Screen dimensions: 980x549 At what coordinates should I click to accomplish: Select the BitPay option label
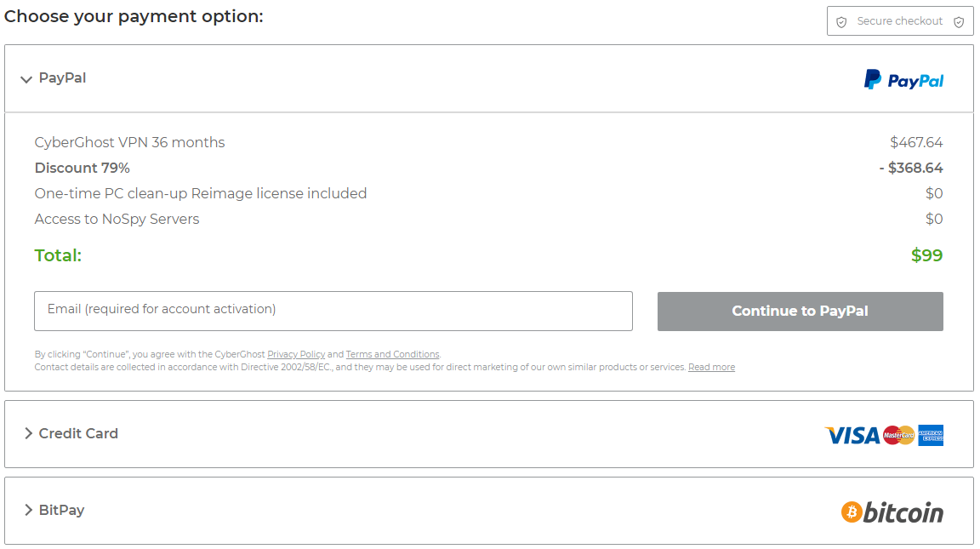[x=61, y=510]
